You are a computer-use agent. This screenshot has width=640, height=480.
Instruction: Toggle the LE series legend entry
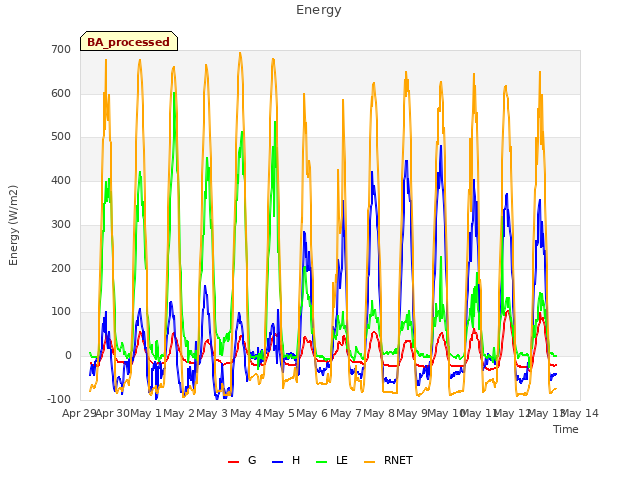click(332, 460)
